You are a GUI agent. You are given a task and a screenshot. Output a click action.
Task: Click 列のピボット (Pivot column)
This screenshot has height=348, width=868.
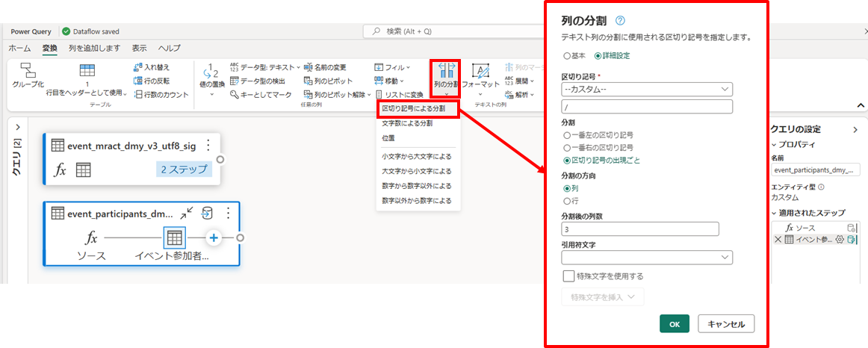pyautogui.click(x=328, y=81)
